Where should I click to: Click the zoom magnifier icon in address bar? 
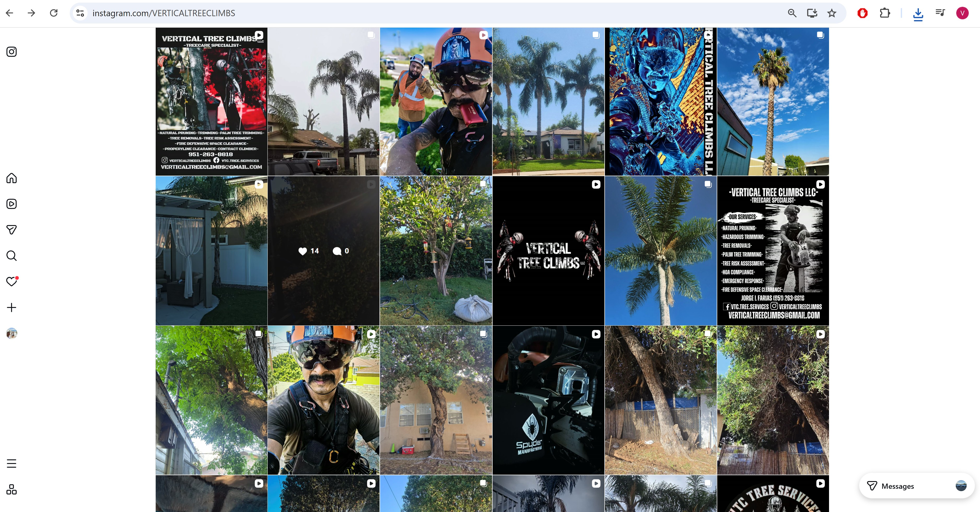792,13
